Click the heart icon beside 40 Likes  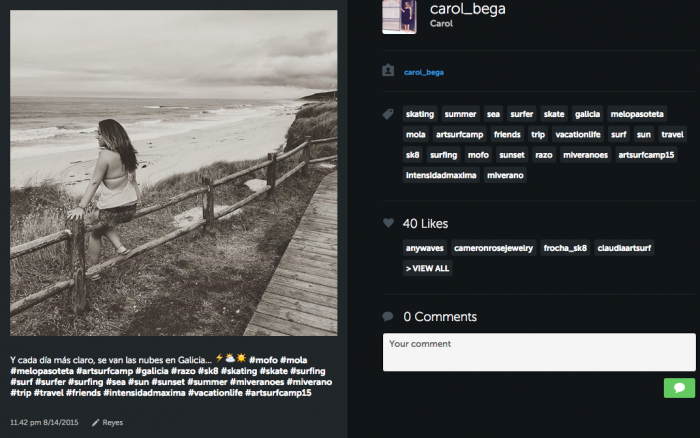[x=388, y=223]
